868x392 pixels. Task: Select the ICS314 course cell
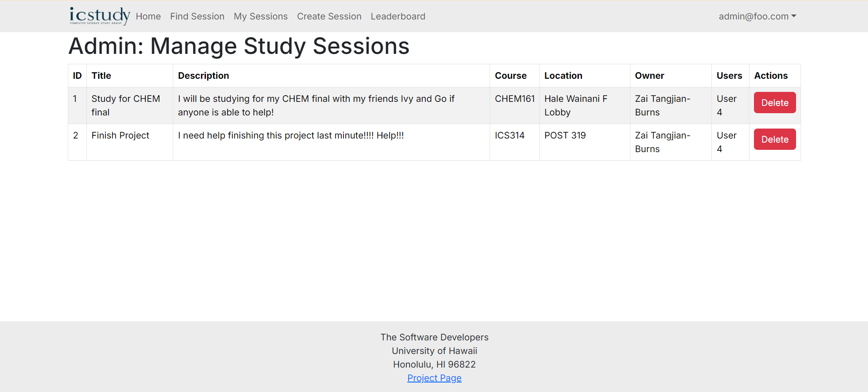pos(510,135)
